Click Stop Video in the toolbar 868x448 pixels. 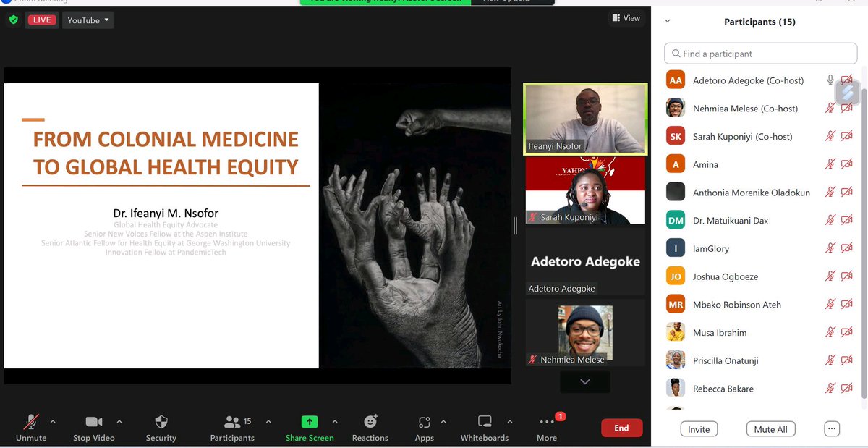click(x=94, y=420)
